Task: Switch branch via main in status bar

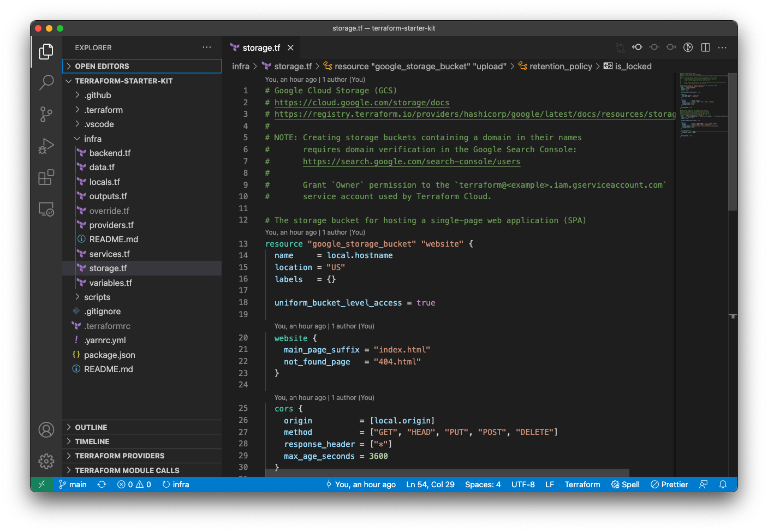Action: pyautogui.click(x=73, y=485)
